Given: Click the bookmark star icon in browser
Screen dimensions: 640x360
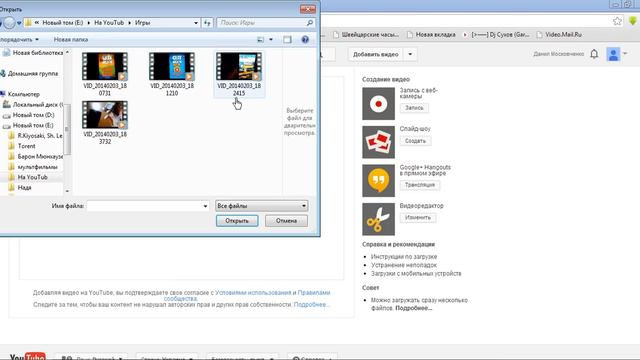Looking at the screenshot, I should pos(617,21).
